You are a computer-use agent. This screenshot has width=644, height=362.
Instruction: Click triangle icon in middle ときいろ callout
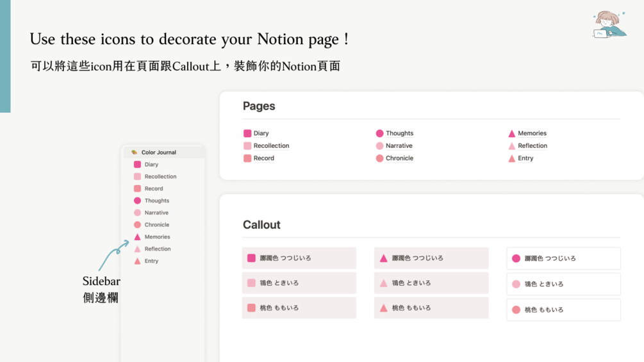point(384,283)
